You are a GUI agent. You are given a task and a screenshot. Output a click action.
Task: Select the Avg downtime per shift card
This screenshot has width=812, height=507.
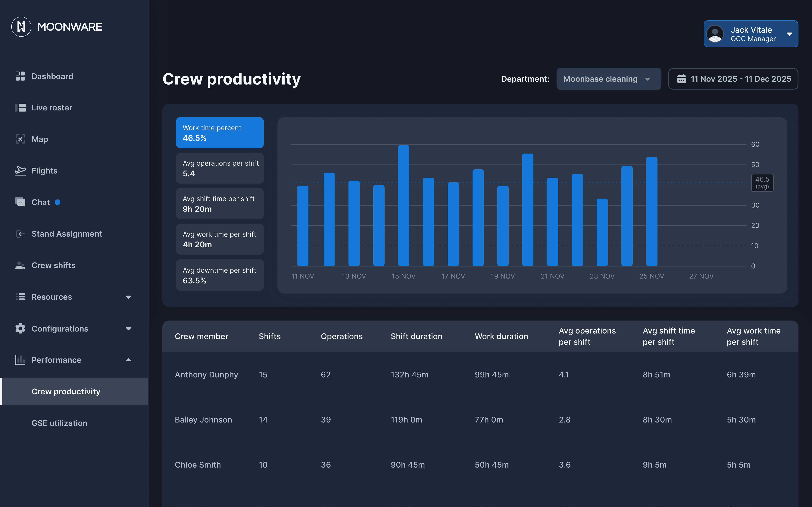(x=220, y=275)
